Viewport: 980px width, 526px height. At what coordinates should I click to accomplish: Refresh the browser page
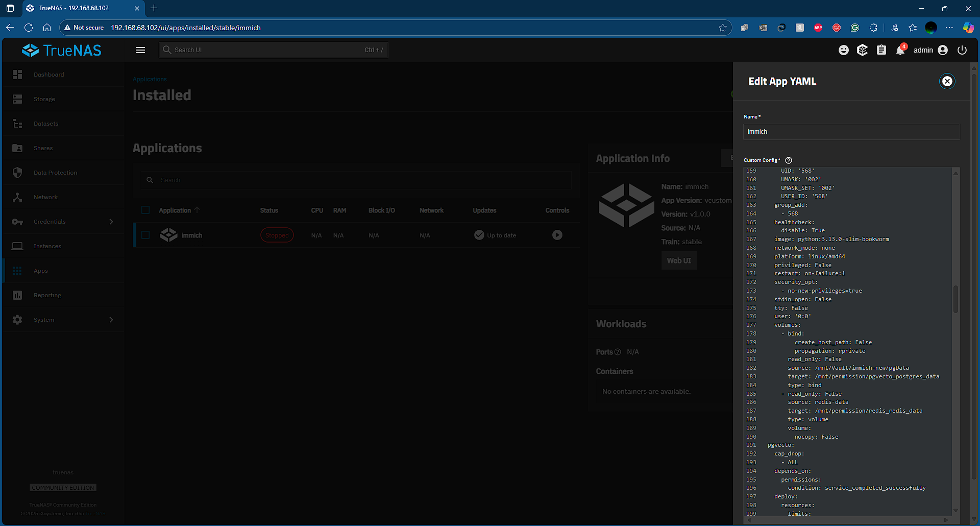[x=29, y=28]
